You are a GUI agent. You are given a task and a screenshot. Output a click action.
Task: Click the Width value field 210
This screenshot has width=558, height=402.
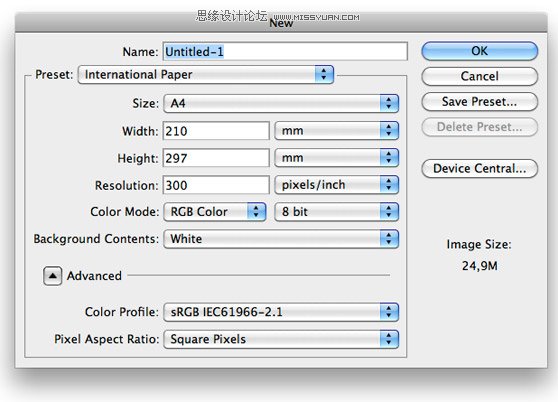pyautogui.click(x=216, y=131)
